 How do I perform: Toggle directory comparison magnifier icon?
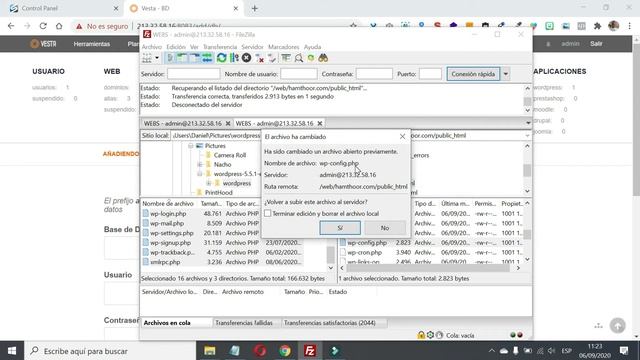point(298,58)
